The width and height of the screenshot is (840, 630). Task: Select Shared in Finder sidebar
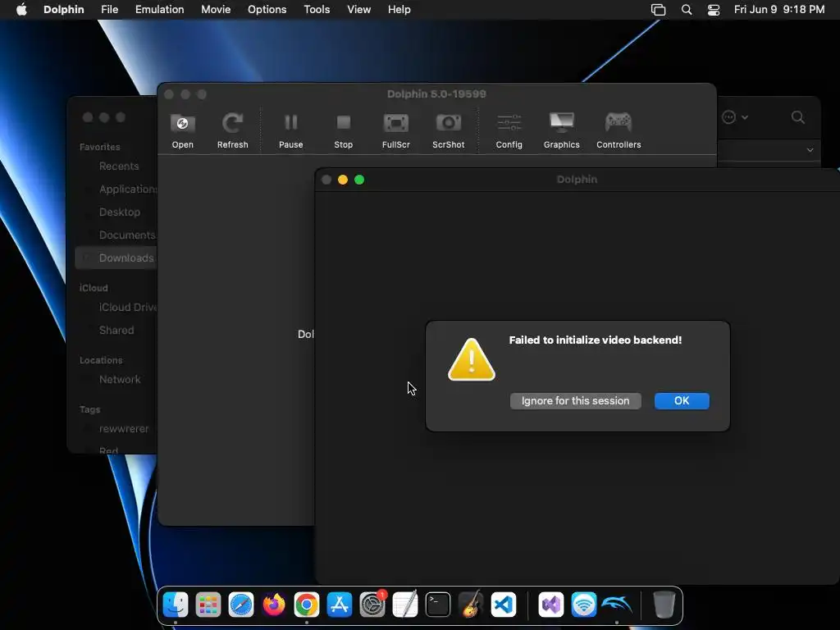(x=116, y=330)
